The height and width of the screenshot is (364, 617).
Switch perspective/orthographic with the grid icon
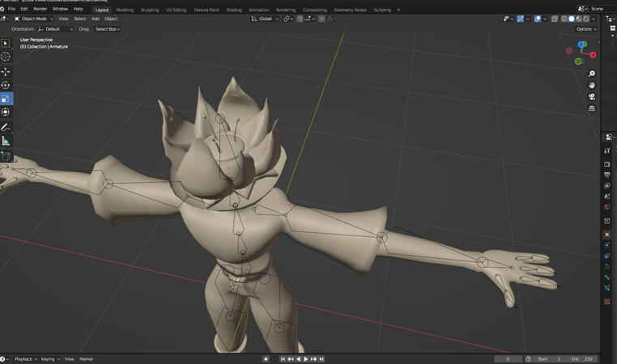click(x=591, y=108)
